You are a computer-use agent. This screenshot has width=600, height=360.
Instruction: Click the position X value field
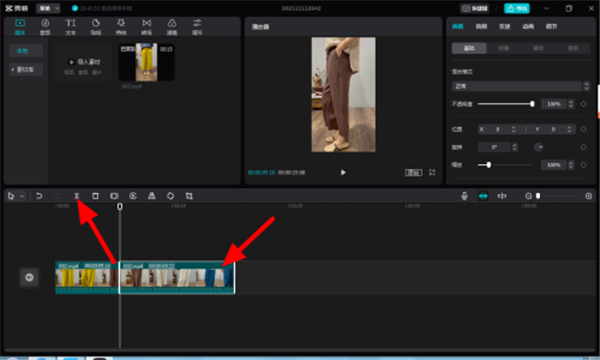[497, 129]
